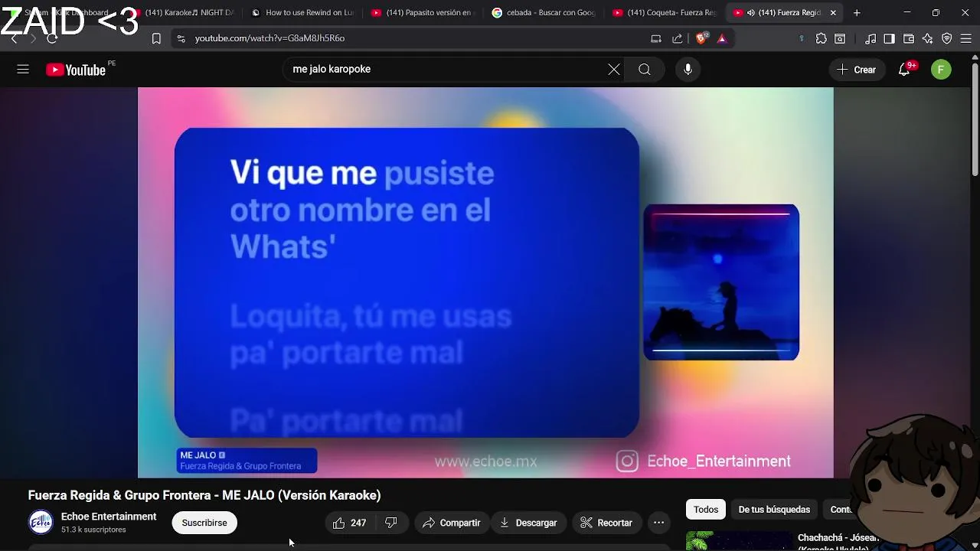This screenshot has width=980, height=551.
Task: Close the active Fuerza Regida tab
Action: (x=833, y=13)
